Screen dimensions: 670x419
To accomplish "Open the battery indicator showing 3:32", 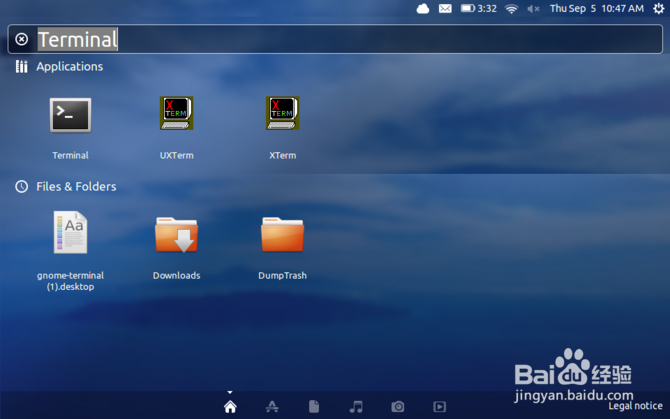I will (479, 9).
